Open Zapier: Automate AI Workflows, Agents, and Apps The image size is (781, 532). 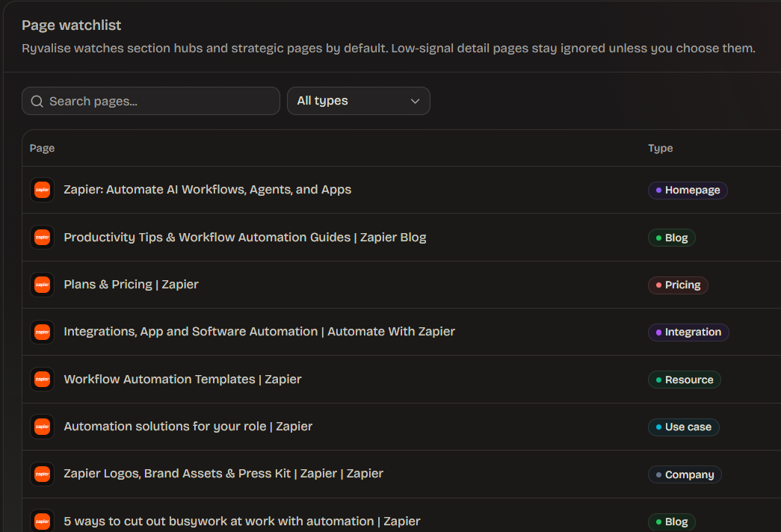pyautogui.click(x=207, y=190)
